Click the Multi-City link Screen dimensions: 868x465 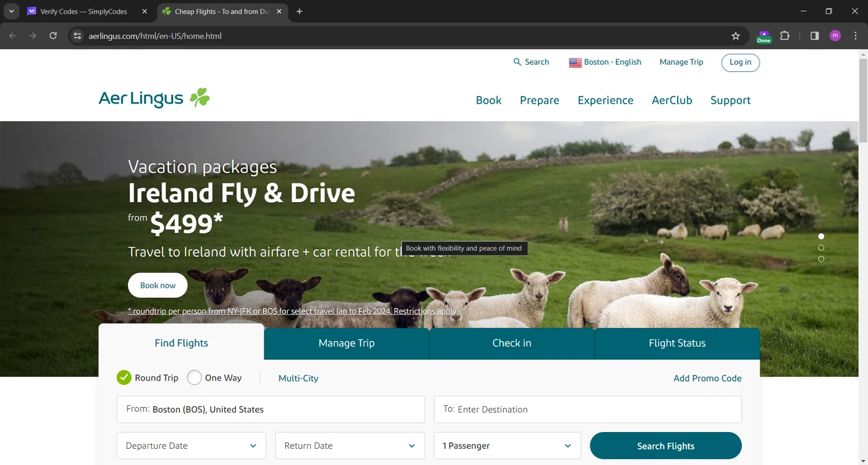pos(299,378)
